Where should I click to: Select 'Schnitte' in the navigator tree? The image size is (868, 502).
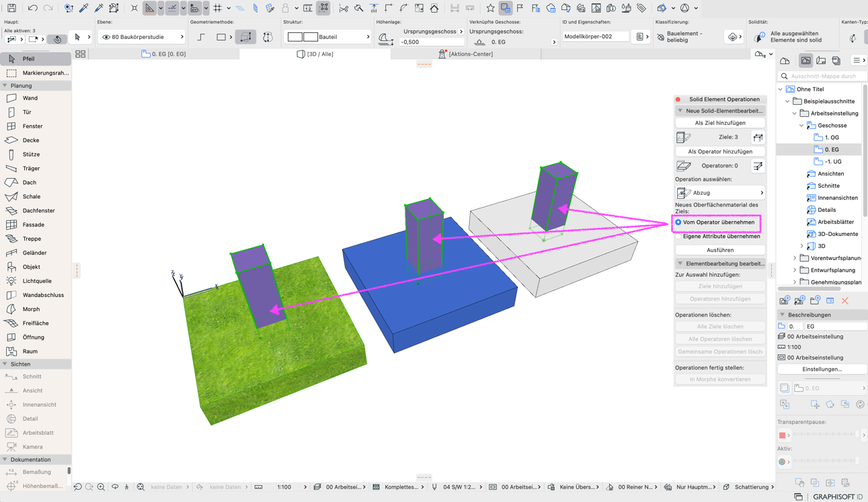pyautogui.click(x=828, y=186)
